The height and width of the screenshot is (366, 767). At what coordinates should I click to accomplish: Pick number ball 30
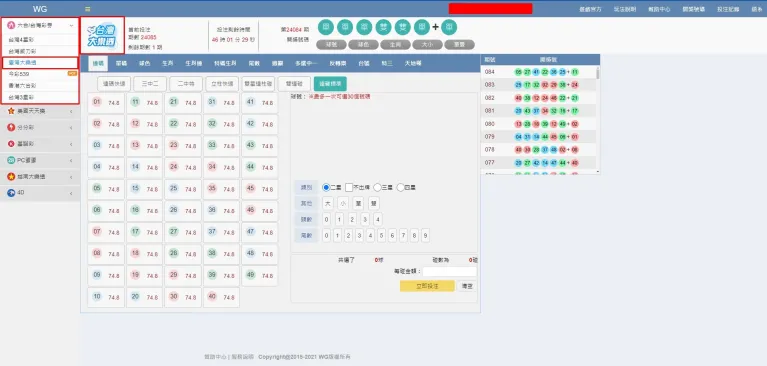click(174, 297)
